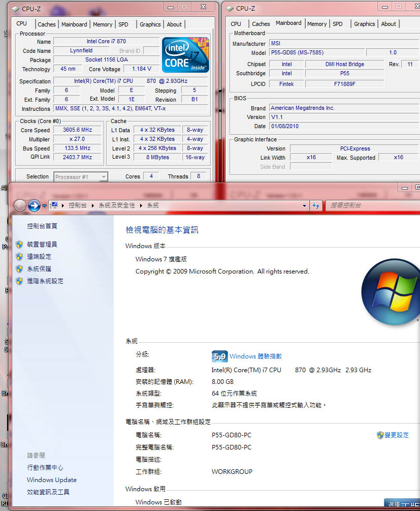The height and width of the screenshot is (511, 420).
Task: Open the address bar history dropdown
Action: (x=304, y=205)
